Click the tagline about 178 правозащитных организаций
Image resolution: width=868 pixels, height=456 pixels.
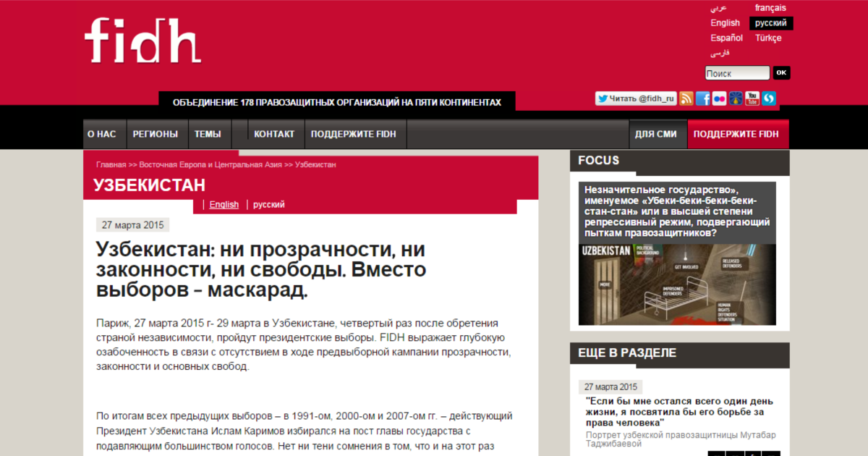[337, 103]
